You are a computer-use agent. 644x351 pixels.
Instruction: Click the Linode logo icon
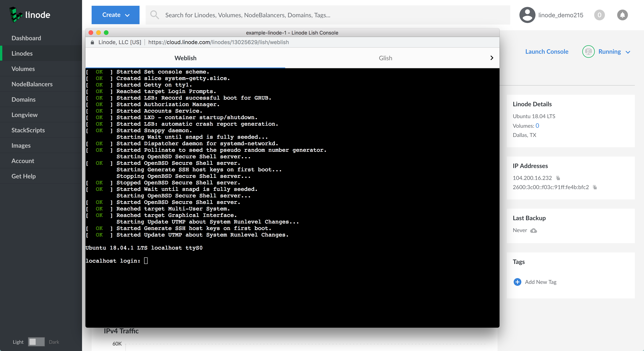point(16,15)
